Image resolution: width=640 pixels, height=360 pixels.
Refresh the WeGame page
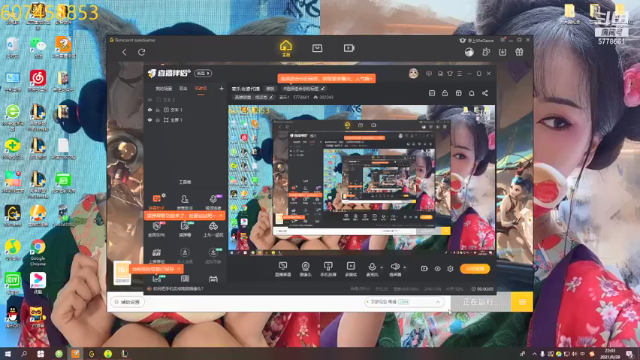click(142, 52)
